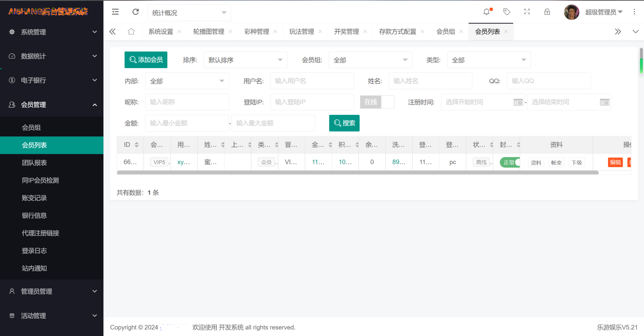Viewport: 644px width, 336px height.
Task: Go to the home tab icon
Action: click(x=131, y=32)
